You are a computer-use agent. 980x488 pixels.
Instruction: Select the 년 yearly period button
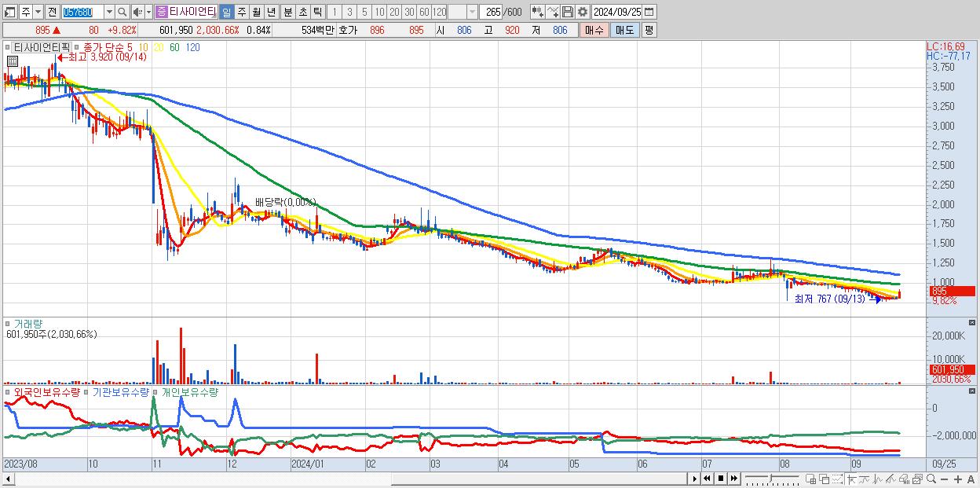(x=272, y=12)
